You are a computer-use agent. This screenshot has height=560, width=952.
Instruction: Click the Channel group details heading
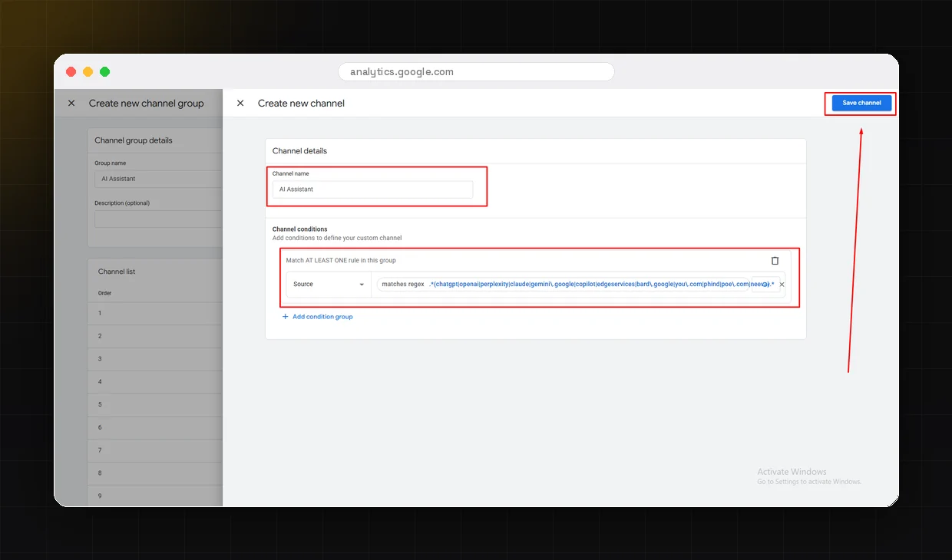[x=134, y=140]
